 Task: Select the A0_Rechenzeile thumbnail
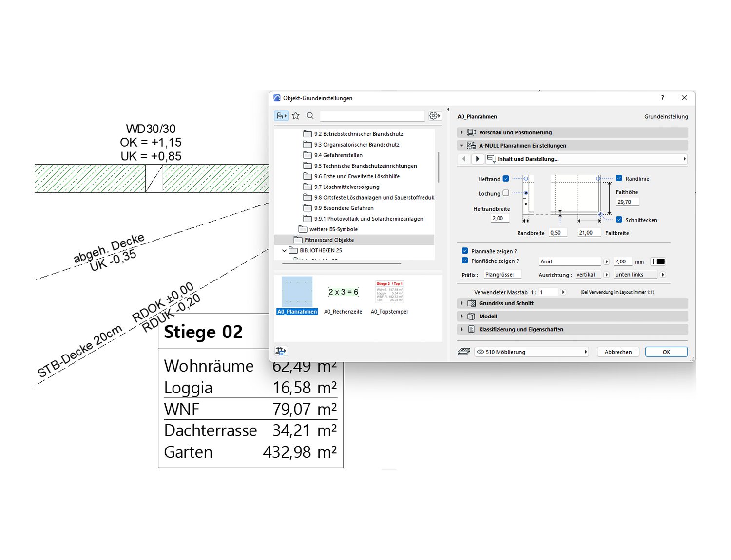tap(343, 292)
